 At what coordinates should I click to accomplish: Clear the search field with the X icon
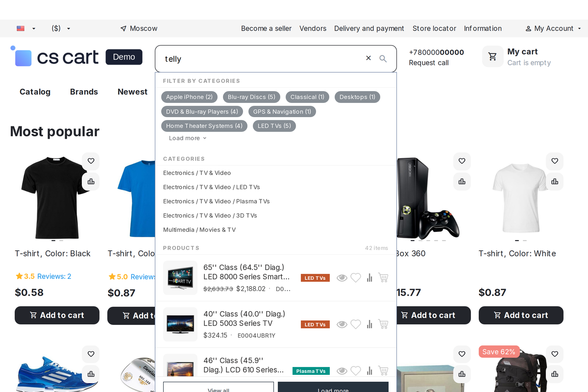click(x=368, y=58)
